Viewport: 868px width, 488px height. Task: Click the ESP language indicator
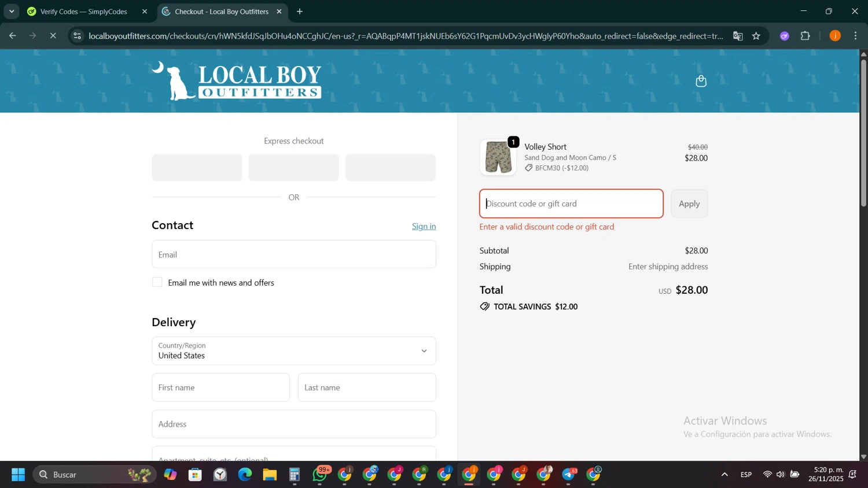click(746, 475)
